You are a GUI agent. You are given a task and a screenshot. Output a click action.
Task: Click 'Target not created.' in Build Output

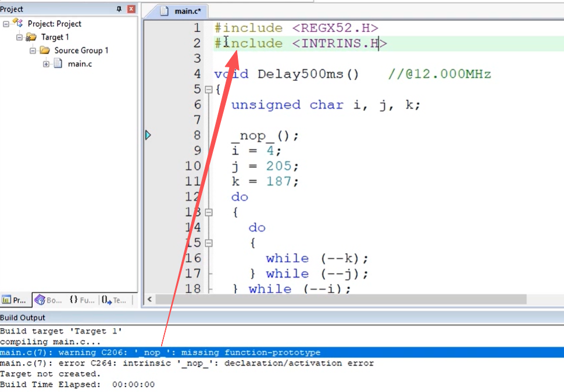(x=51, y=374)
